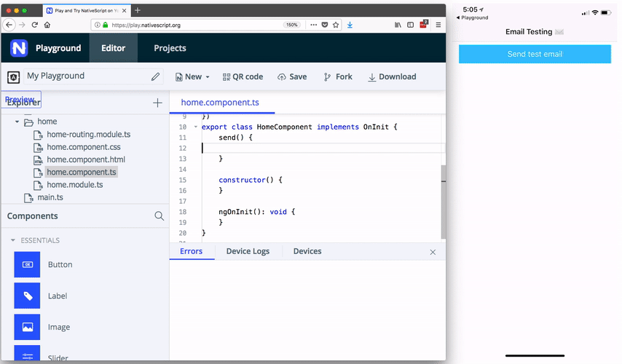Save the playground project

pos(292,76)
